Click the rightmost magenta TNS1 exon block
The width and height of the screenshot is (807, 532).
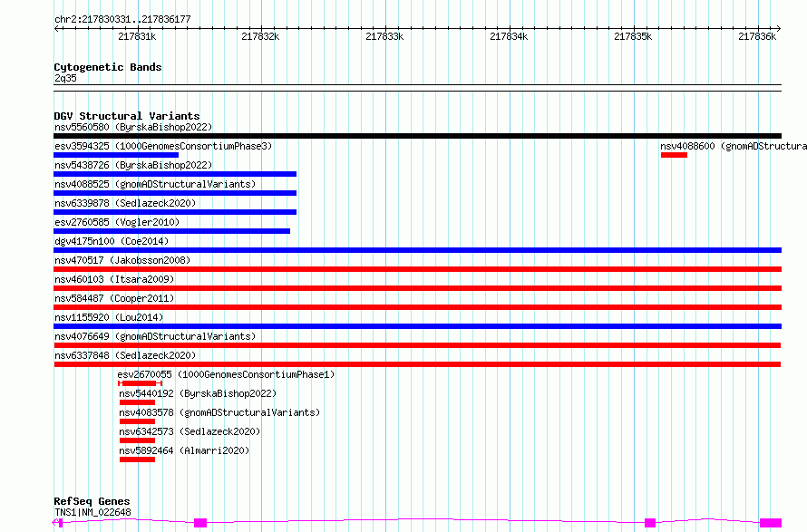771,523
